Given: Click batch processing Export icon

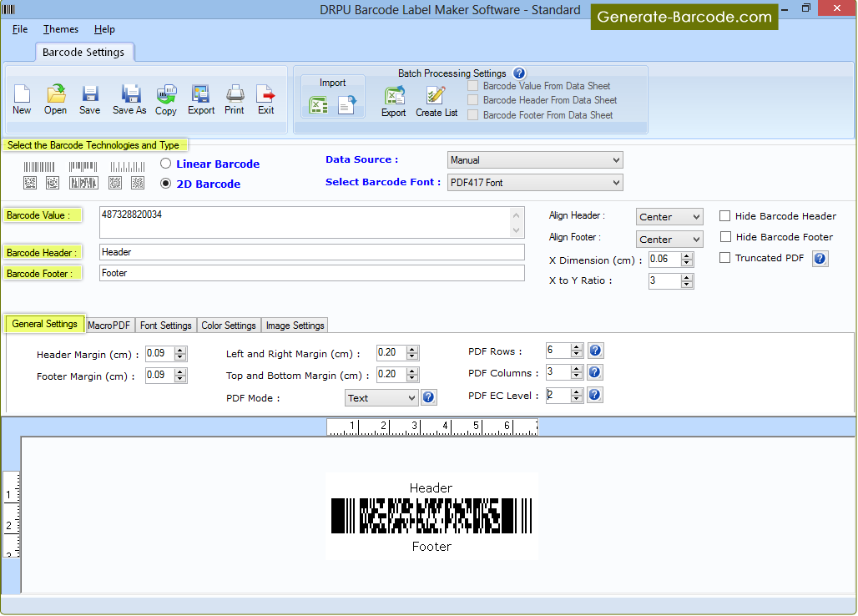Looking at the screenshot, I should tap(393, 103).
